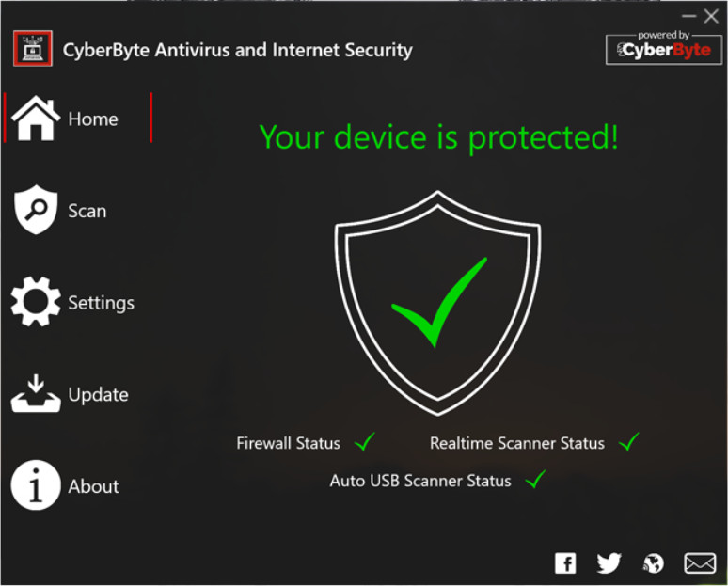Click the CyberByte app logo icon
Image resolution: width=728 pixels, height=586 pixels.
33,49
